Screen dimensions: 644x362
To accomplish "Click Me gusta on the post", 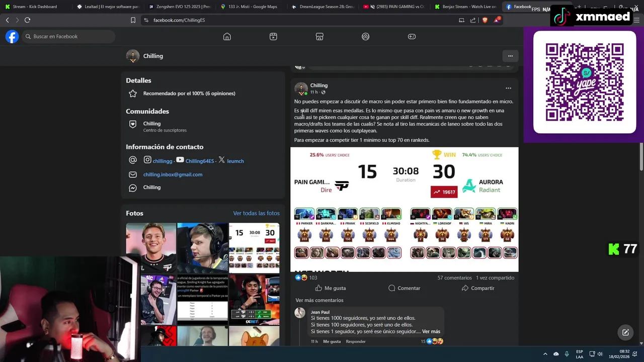I will [331, 288].
